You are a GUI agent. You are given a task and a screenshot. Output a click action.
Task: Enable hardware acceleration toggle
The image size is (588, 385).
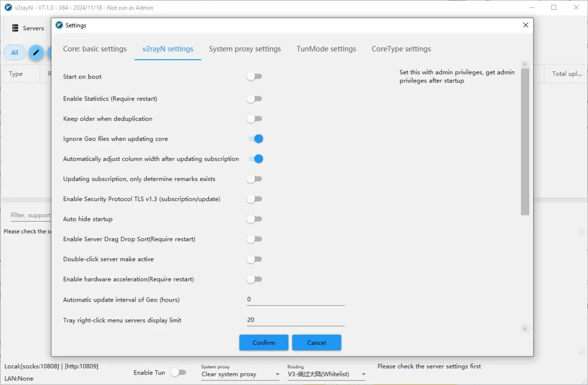coord(254,279)
